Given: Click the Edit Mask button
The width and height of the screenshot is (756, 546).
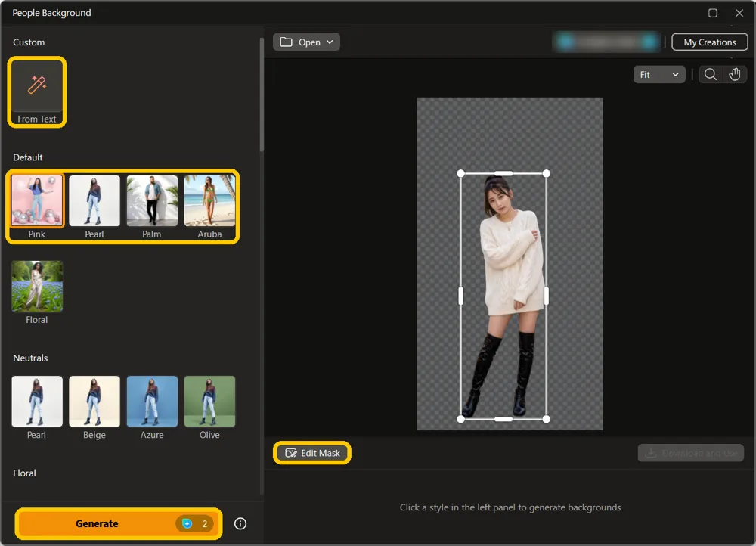Looking at the screenshot, I should tap(312, 453).
